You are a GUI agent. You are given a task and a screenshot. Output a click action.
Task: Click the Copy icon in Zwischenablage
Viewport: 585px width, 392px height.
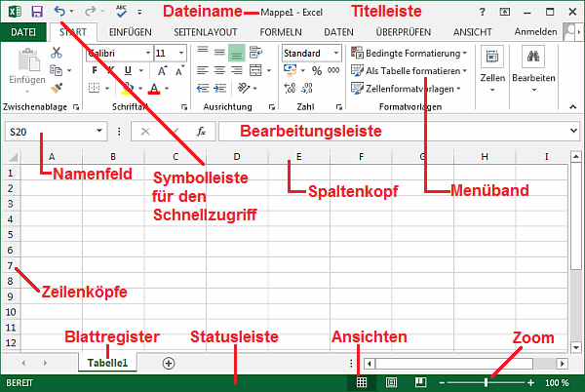(56, 70)
